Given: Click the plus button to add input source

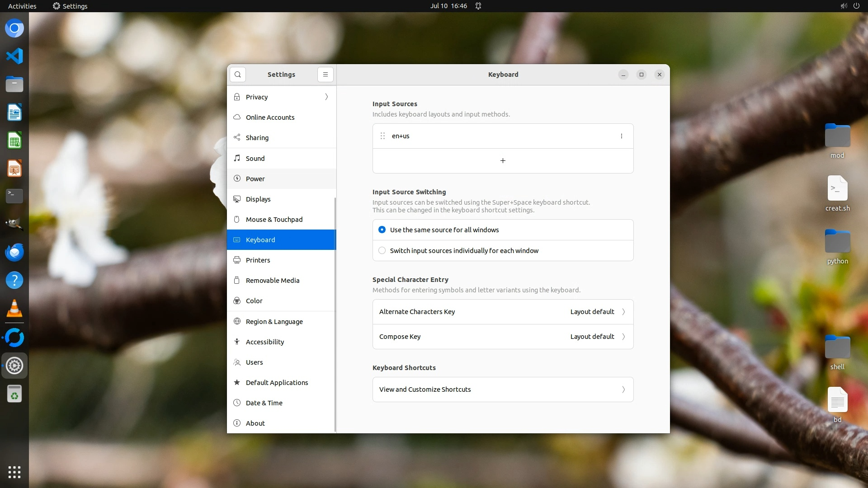Looking at the screenshot, I should 503,161.
